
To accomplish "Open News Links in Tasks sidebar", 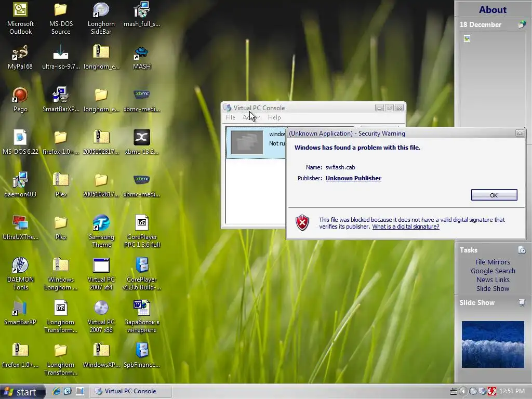I will (x=493, y=280).
